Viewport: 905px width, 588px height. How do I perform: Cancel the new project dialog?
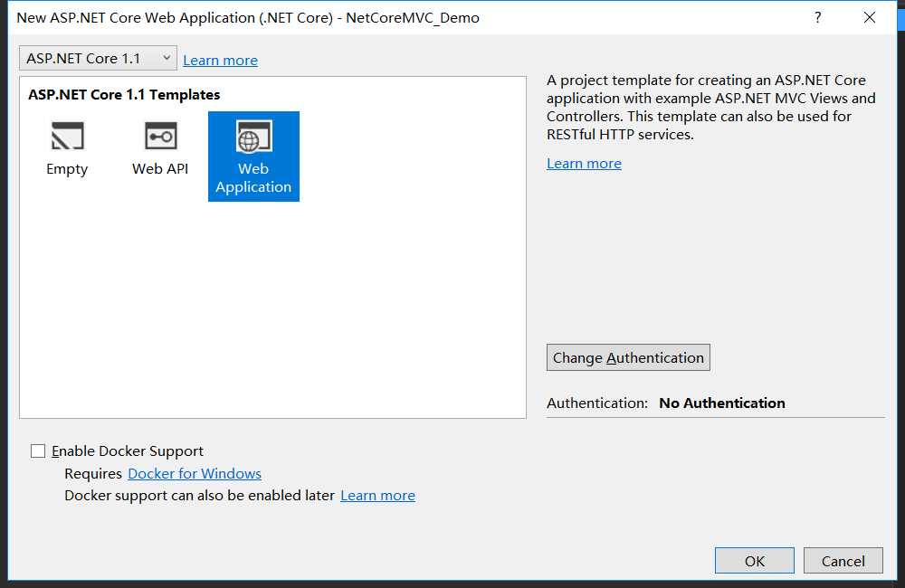coord(843,561)
